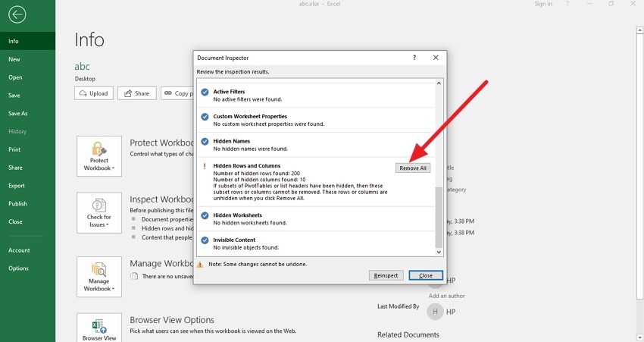Click the Browser View Options button
Image resolution: width=644 pixels, height=342 pixels.
click(x=99, y=328)
